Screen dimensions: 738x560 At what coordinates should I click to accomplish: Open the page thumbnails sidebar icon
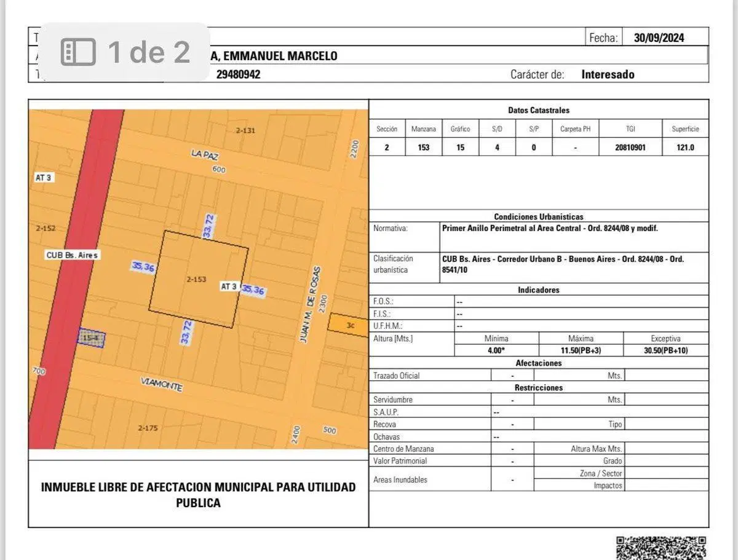78,52
